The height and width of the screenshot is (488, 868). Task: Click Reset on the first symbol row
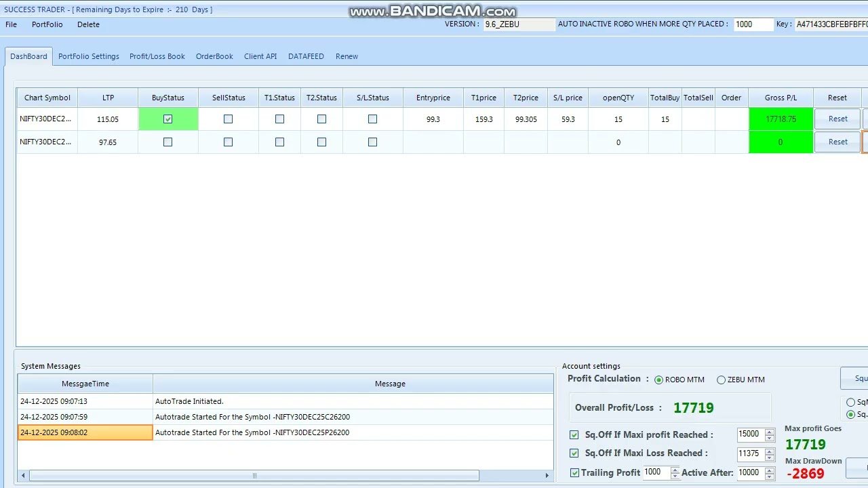[837, 119]
